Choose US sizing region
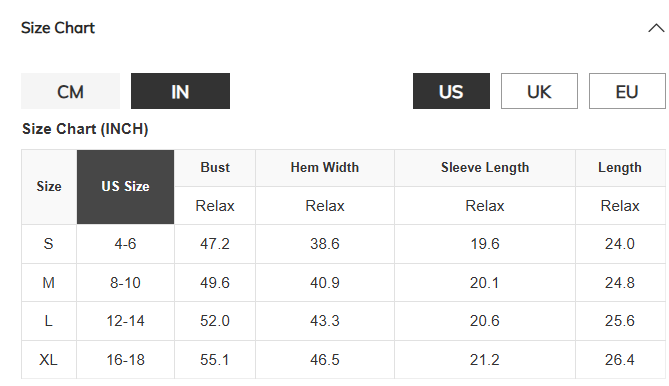Viewport: 669px width, 386px height. pyautogui.click(x=451, y=91)
